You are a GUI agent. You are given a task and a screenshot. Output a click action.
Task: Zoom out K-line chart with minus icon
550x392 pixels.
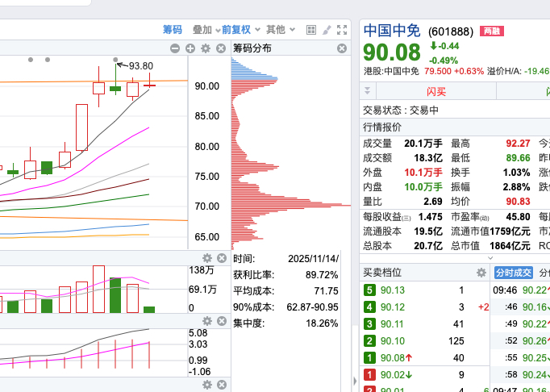point(175,48)
